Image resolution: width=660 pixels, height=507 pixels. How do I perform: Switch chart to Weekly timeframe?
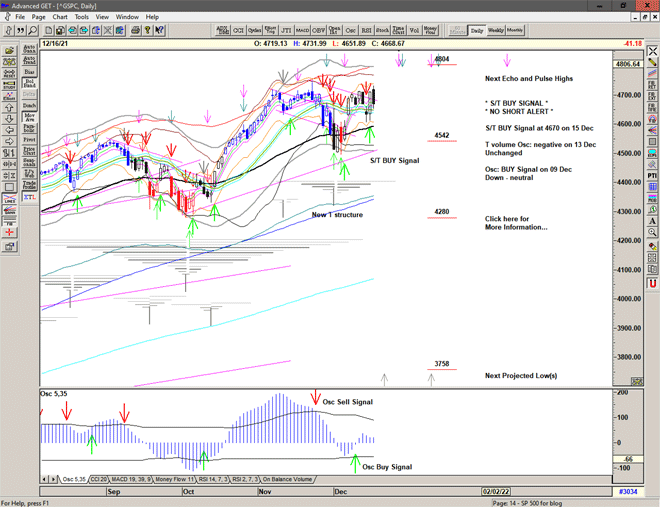[x=496, y=30]
